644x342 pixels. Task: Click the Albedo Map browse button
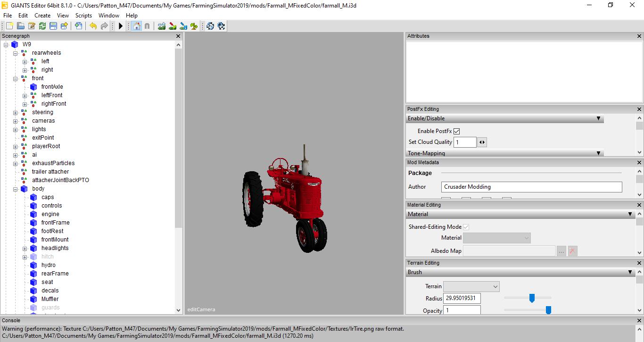pos(561,251)
